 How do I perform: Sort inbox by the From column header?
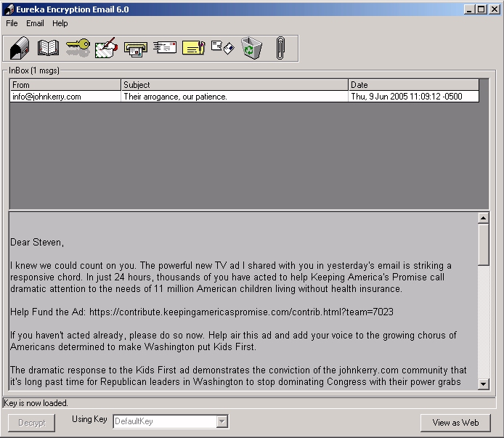(65, 85)
